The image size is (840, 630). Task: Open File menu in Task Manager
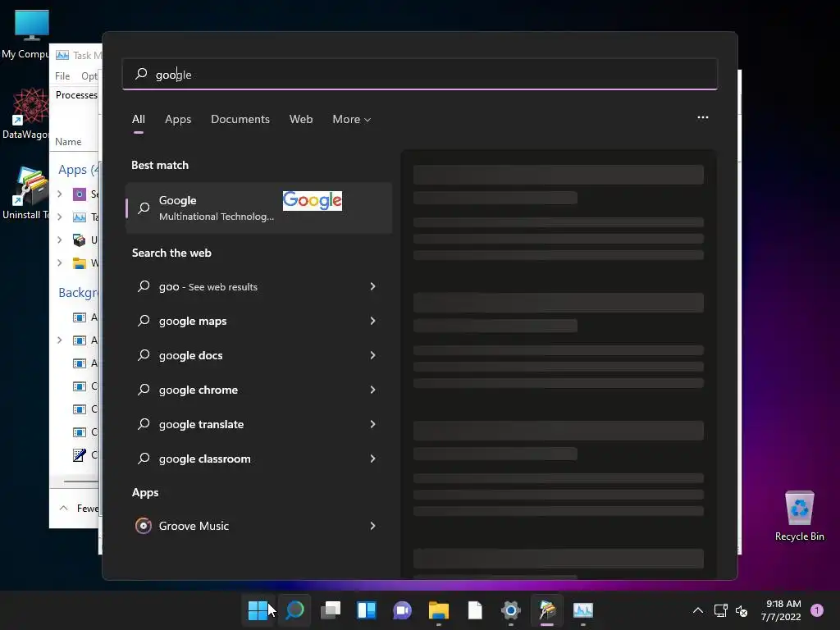click(62, 76)
